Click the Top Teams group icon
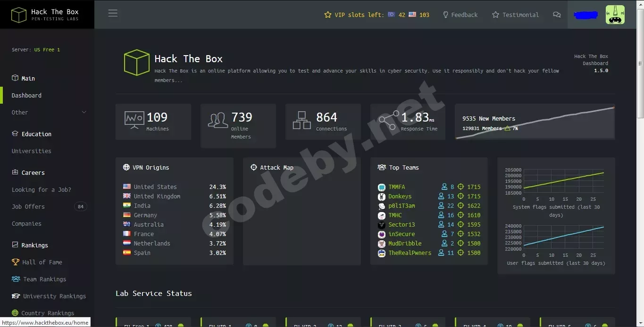The height and width of the screenshot is (327, 644). (x=382, y=167)
